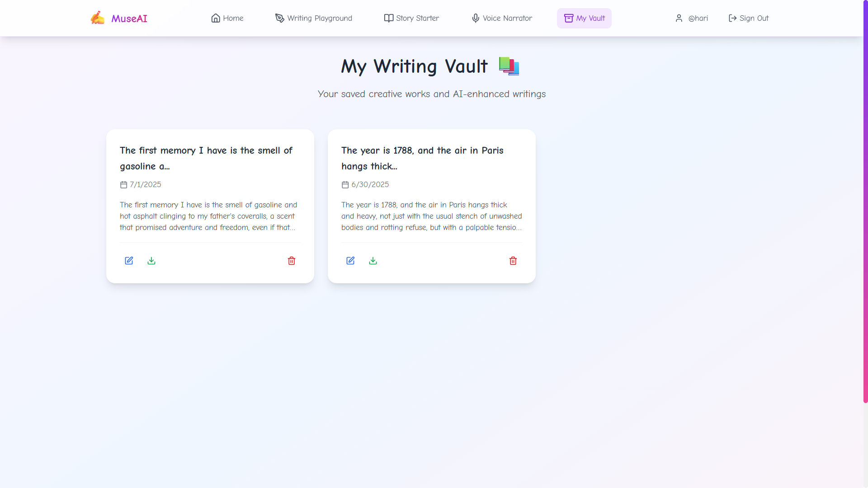Delete the Paris 1788 story
Viewport: 868px width, 488px height.
(513, 261)
